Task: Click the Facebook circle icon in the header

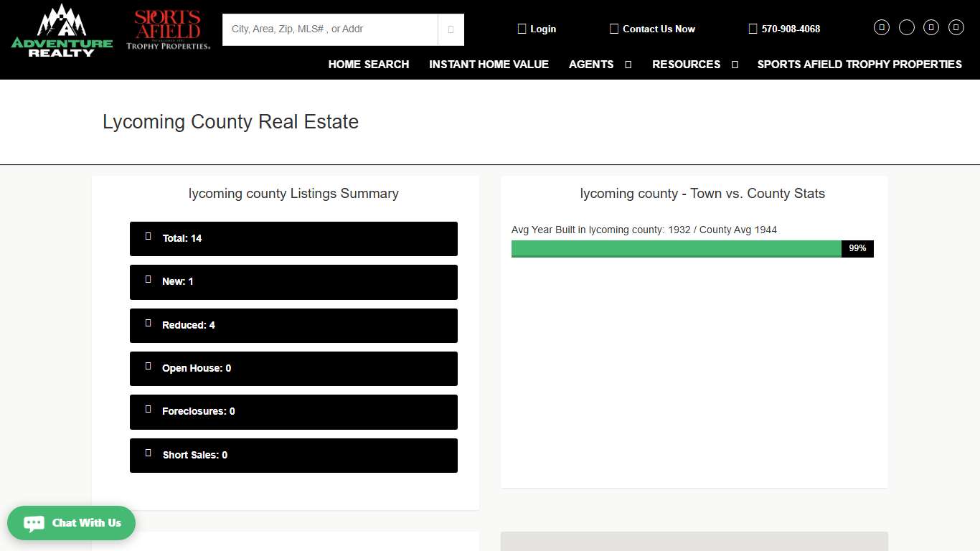Action: coord(882,27)
